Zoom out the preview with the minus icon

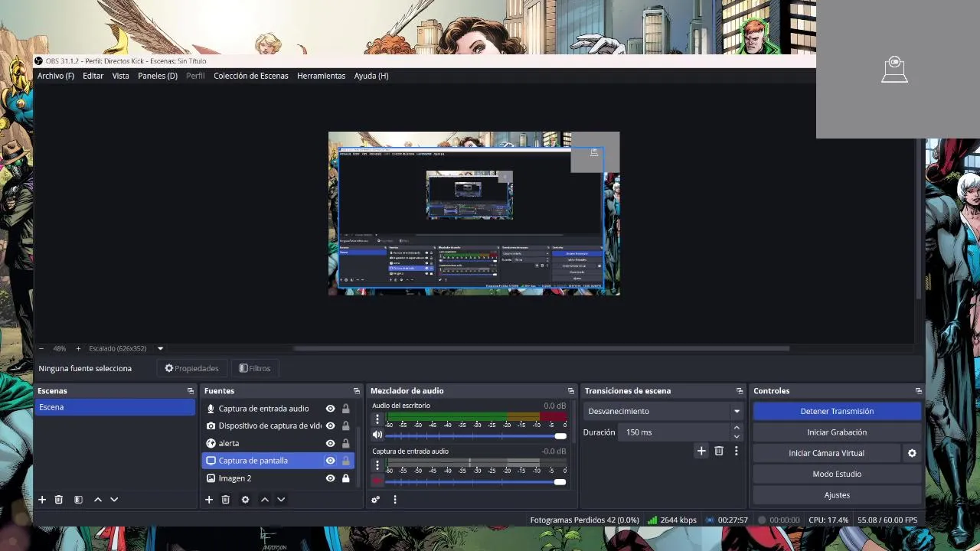pos(41,348)
